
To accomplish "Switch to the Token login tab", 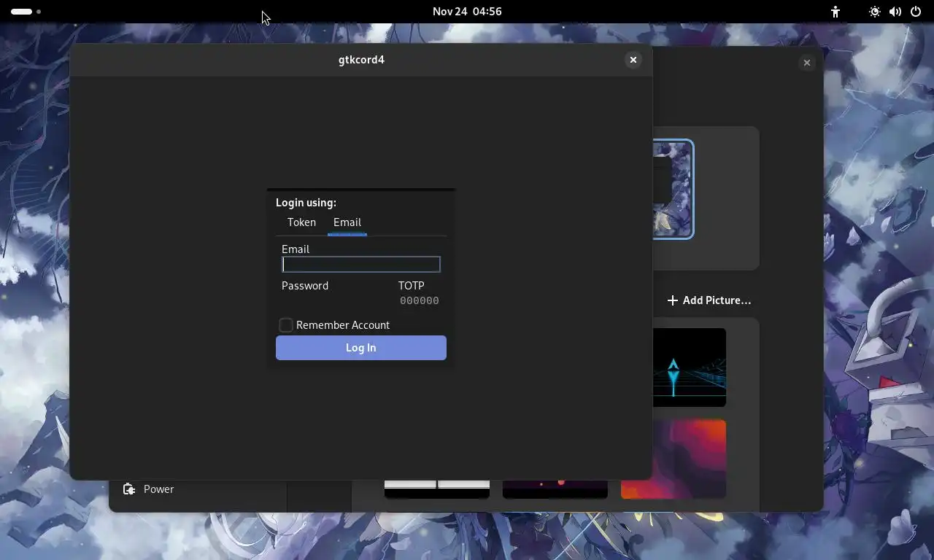I will tap(301, 222).
